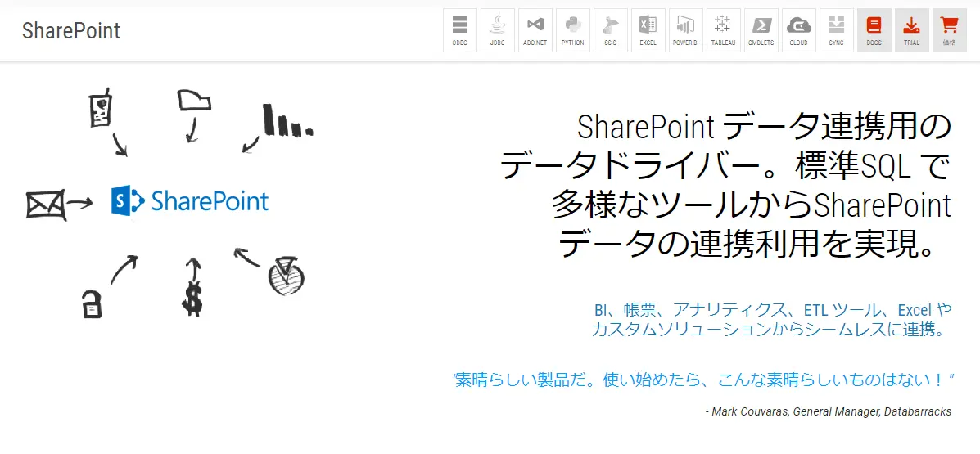The image size is (980, 454).
Task: Click the quote starting '素晴らしい製品だ'
Action: pos(703,379)
